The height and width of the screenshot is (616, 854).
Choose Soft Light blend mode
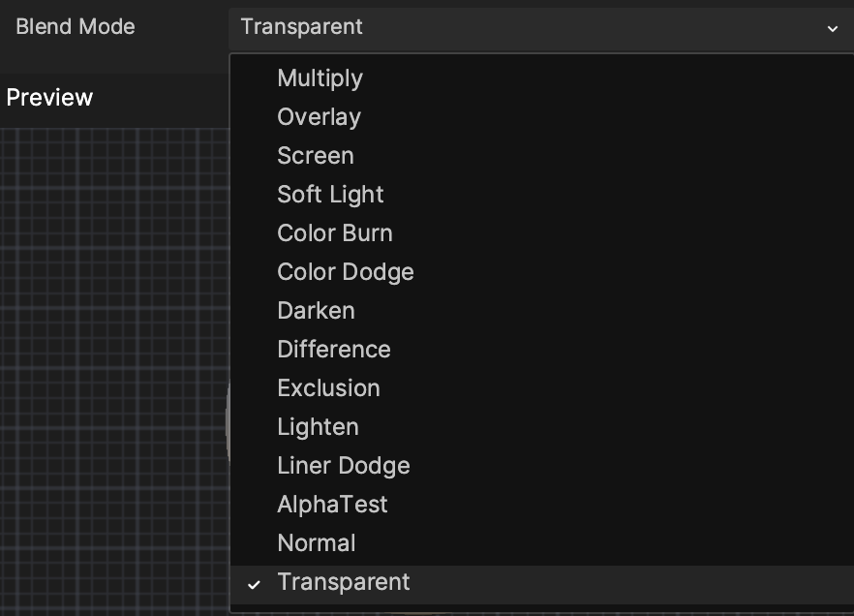click(x=542, y=195)
